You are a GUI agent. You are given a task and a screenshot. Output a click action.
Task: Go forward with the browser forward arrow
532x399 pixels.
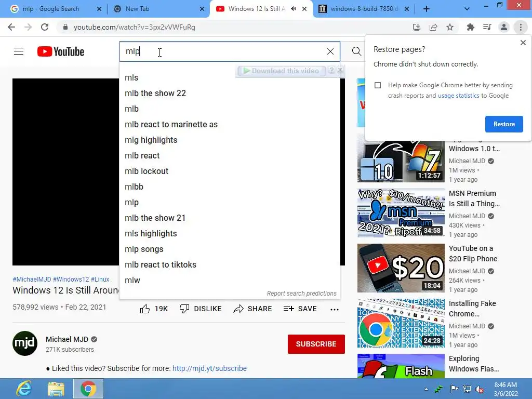coord(28,27)
